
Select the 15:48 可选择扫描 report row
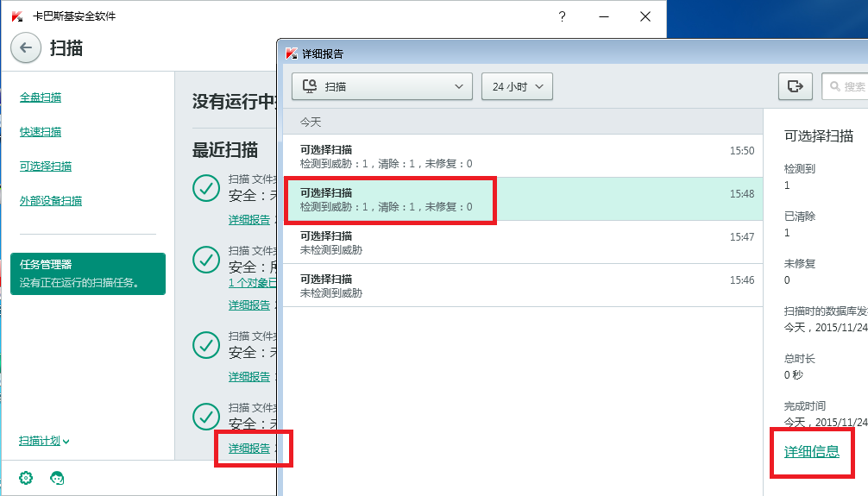point(523,198)
